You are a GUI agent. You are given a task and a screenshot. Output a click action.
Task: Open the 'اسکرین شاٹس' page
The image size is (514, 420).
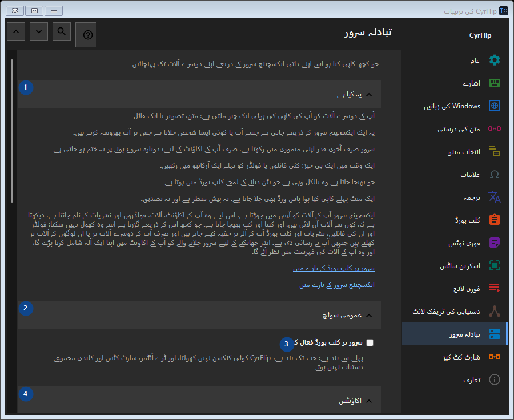click(455, 266)
